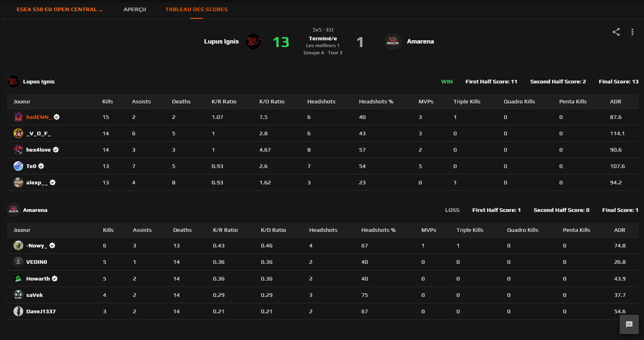Click the verified badge next to -Nowy_
644x340 pixels.
(52, 245)
